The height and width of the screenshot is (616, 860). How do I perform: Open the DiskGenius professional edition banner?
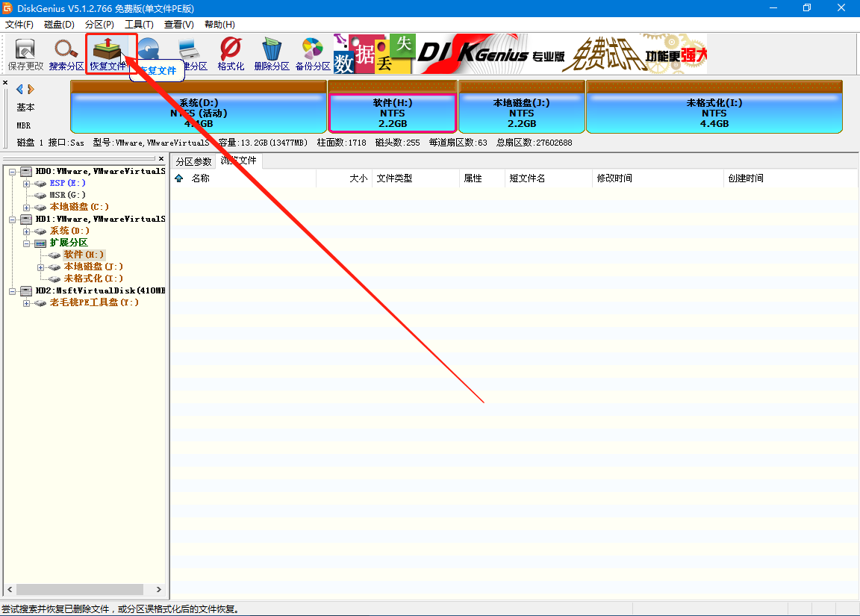click(520, 54)
